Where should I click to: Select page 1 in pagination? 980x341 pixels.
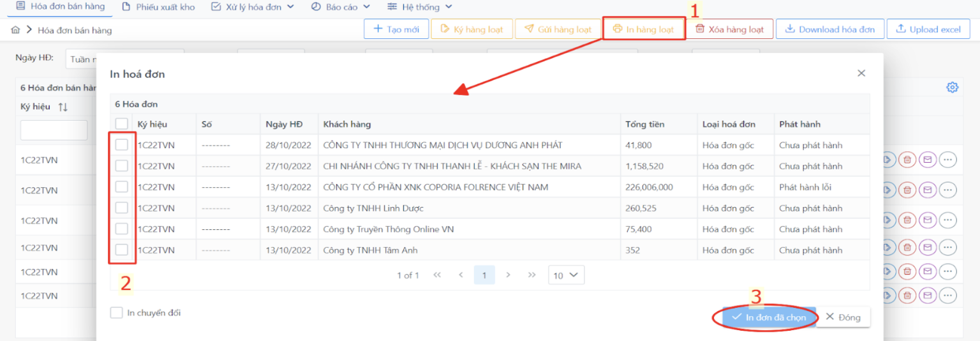(x=484, y=275)
